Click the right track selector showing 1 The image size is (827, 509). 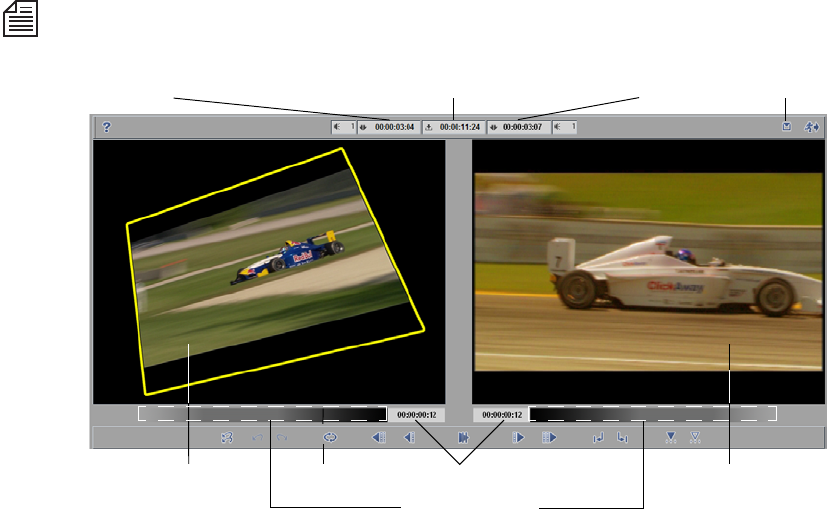(x=564, y=127)
